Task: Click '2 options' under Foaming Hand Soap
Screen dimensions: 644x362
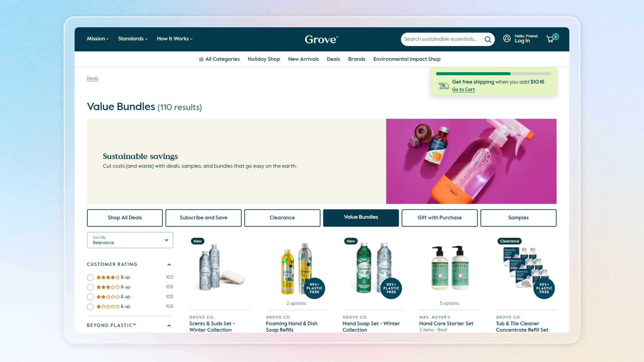Action: [296, 303]
